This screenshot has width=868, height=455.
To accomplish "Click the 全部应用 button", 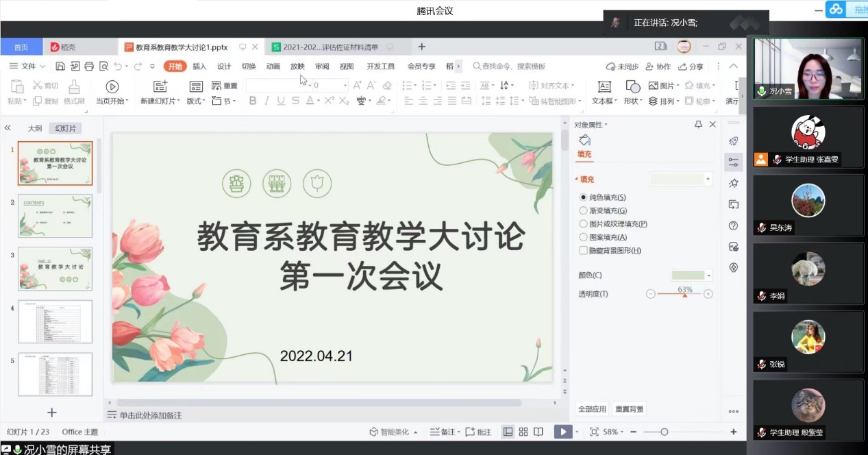I will point(592,409).
